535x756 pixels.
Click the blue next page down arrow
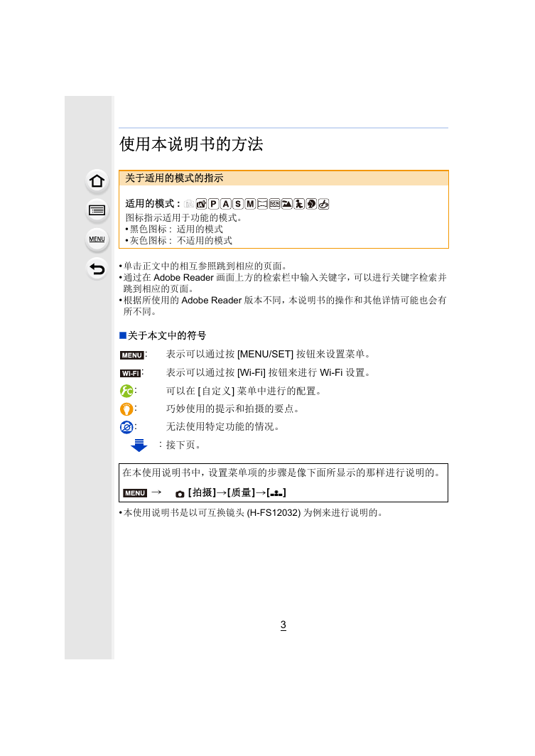pyautogui.click(x=139, y=445)
